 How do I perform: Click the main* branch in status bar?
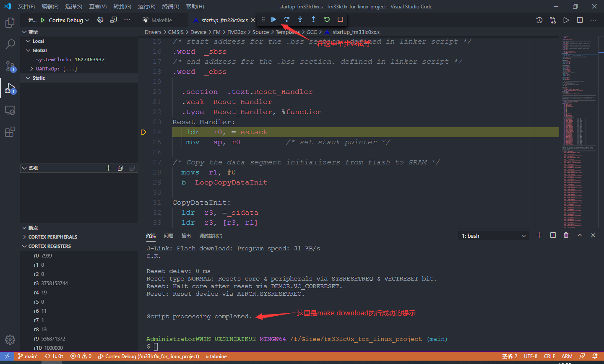(x=28, y=356)
